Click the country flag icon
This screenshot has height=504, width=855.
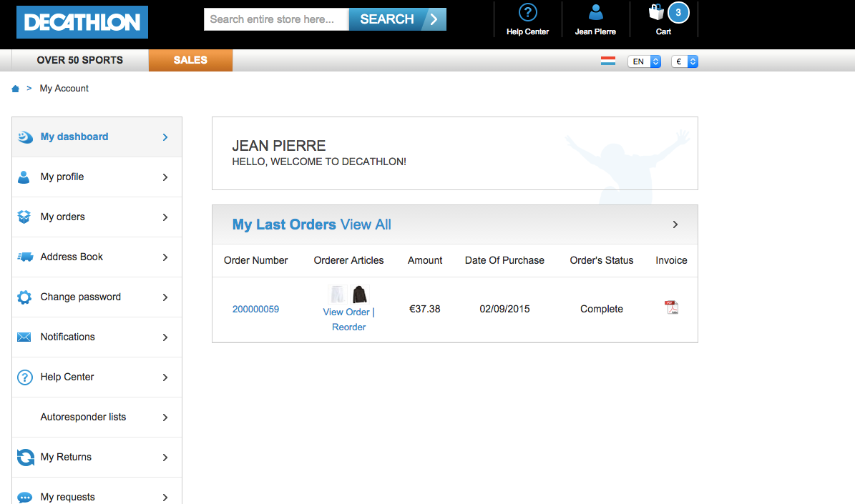[x=608, y=61]
